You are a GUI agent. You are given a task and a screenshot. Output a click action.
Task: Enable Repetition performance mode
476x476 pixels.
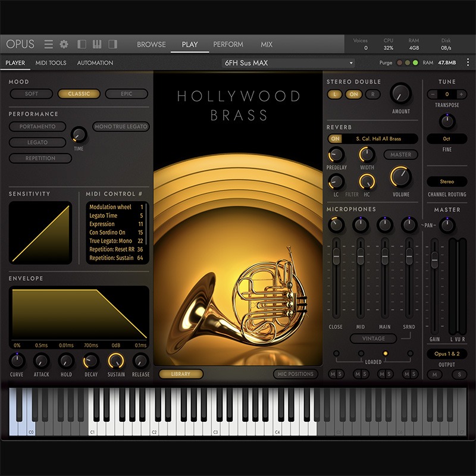(x=40, y=158)
